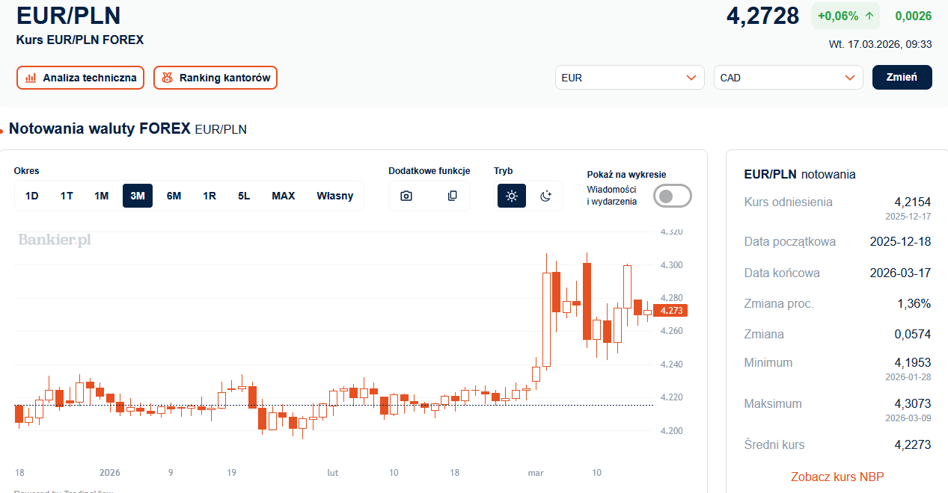Image resolution: width=948 pixels, height=493 pixels.
Task: Click the 0,0026 change value
Action: (x=913, y=16)
